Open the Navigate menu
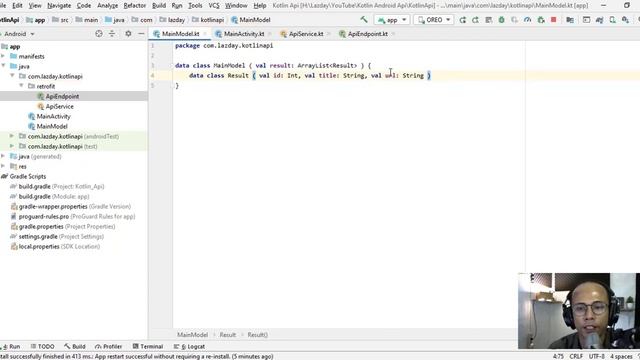The width and height of the screenshot is (640, 360). (59, 6)
